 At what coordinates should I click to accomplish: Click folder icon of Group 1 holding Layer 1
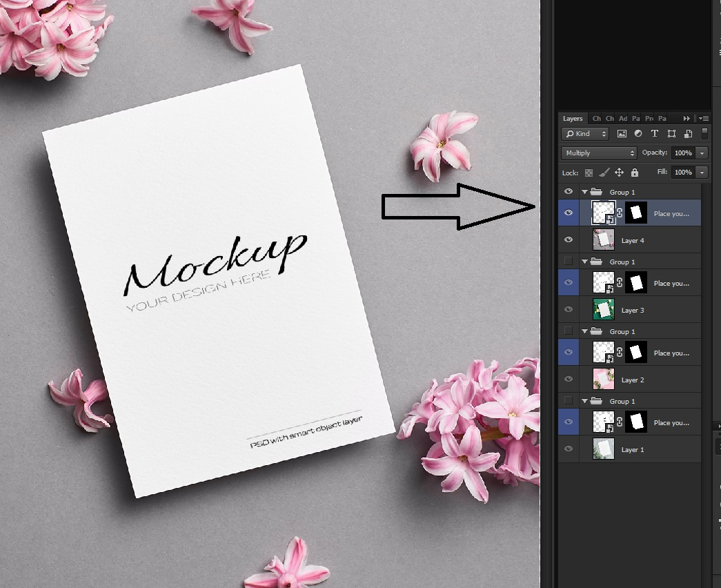click(596, 401)
